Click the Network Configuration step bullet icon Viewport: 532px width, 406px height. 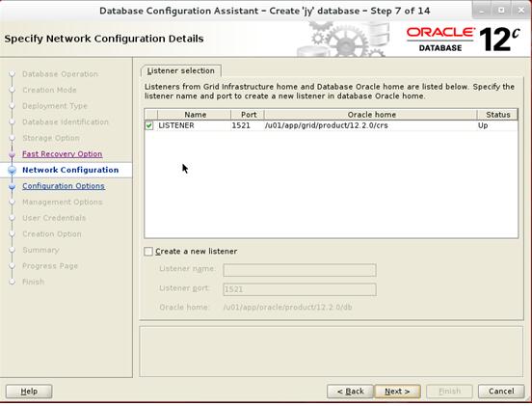pos(12,170)
